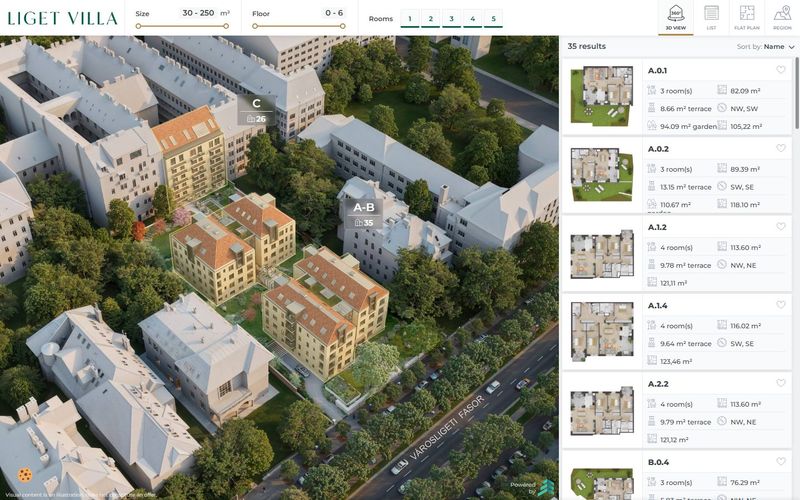Open the A.0.1 floor plan thumbnail
The image size is (800, 500).
[602, 96]
